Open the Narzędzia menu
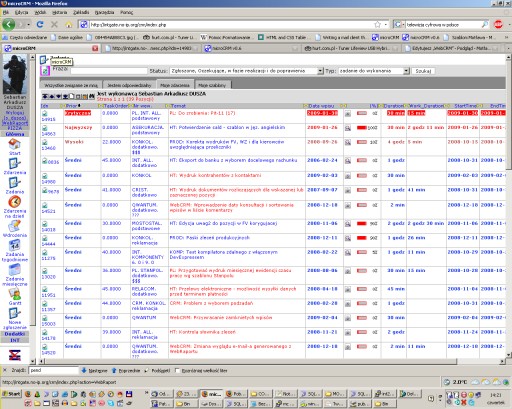 point(104,12)
